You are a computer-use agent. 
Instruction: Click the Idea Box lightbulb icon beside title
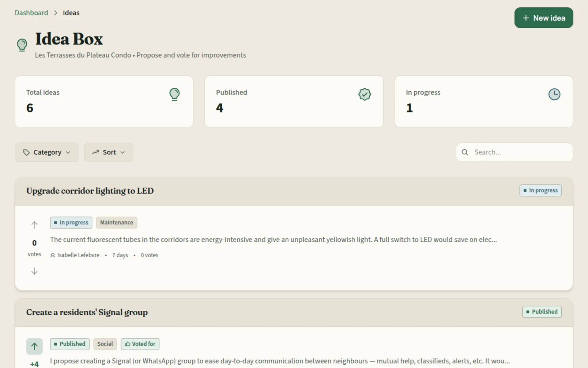22,45
